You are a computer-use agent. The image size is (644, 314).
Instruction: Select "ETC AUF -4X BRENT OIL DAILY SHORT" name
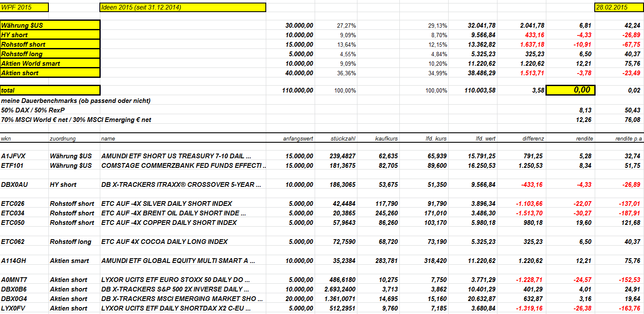pyautogui.click(x=174, y=213)
